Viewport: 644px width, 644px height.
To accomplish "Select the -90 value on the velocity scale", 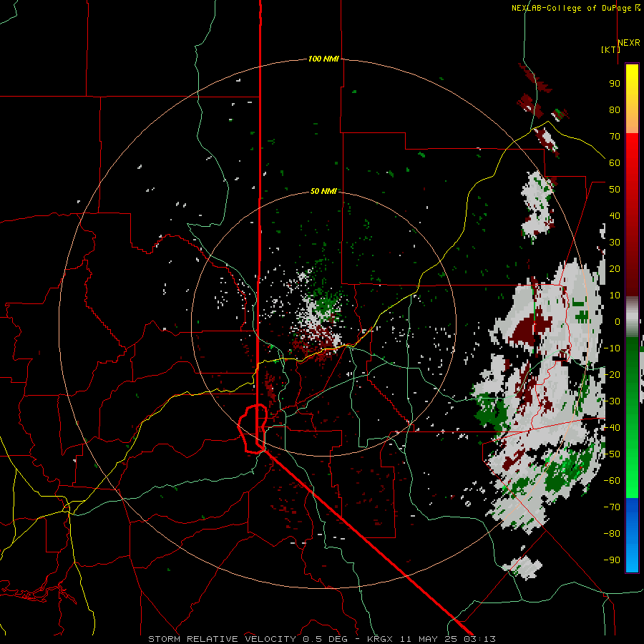I will pos(612,560).
